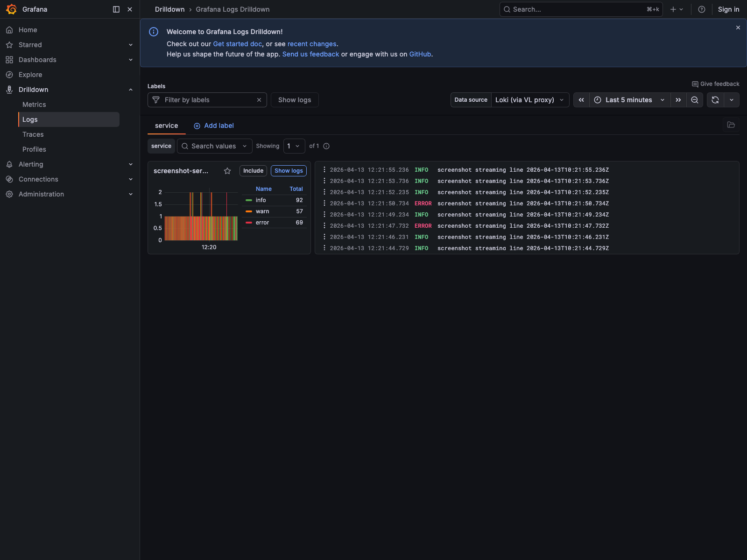Focus the Filter by labels input
The width and height of the screenshot is (747, 560).
[207, 100]
